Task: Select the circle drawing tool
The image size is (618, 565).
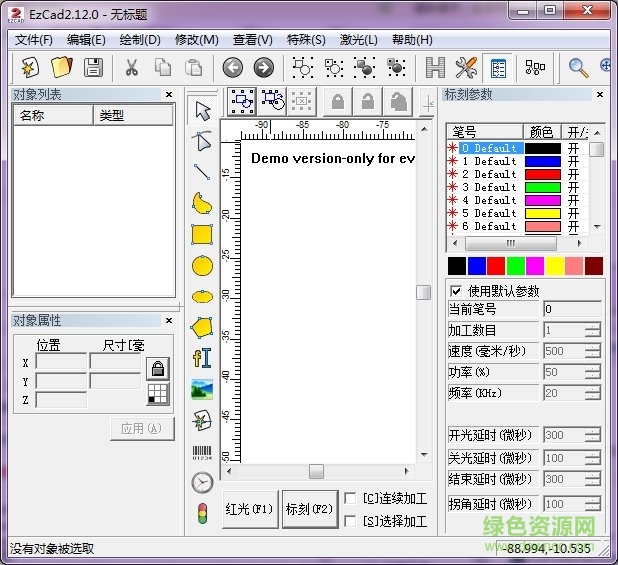Action: (202, 266)
